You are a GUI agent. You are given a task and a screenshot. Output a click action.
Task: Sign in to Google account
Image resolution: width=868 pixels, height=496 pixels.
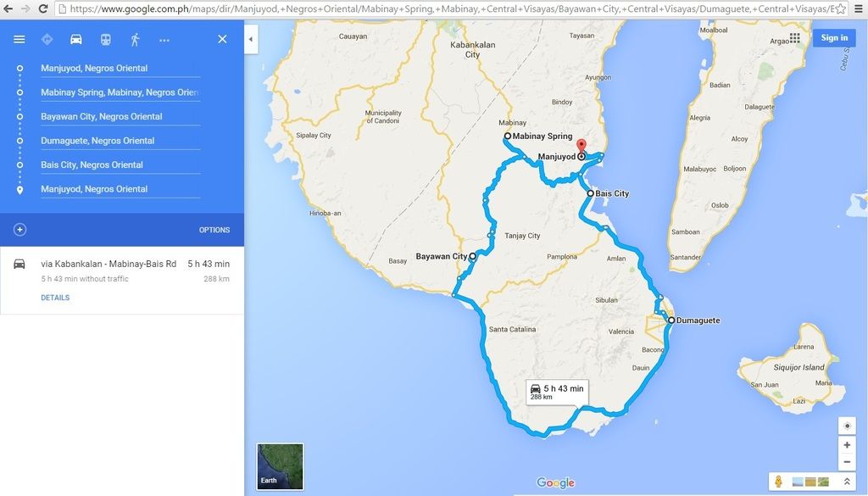[834, 37]
